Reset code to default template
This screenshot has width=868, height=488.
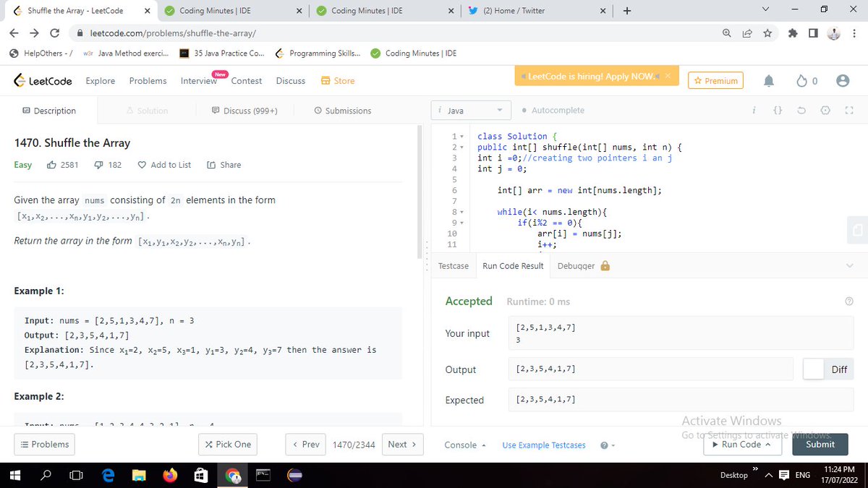801,111
